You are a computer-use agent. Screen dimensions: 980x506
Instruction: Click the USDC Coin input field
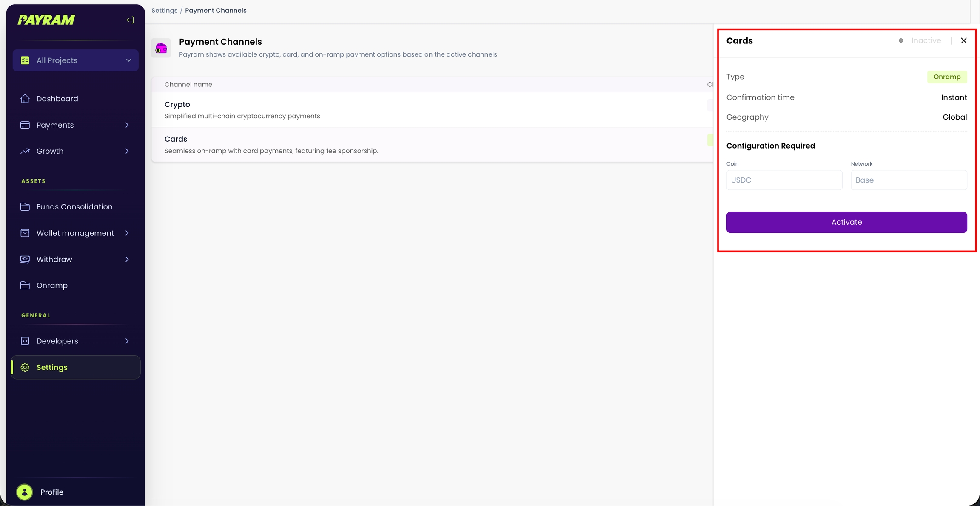(784, 180)
